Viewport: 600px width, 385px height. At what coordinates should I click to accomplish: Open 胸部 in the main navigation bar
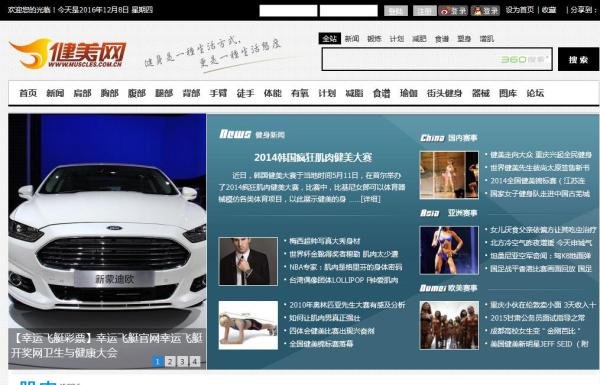tap(110, 93)
